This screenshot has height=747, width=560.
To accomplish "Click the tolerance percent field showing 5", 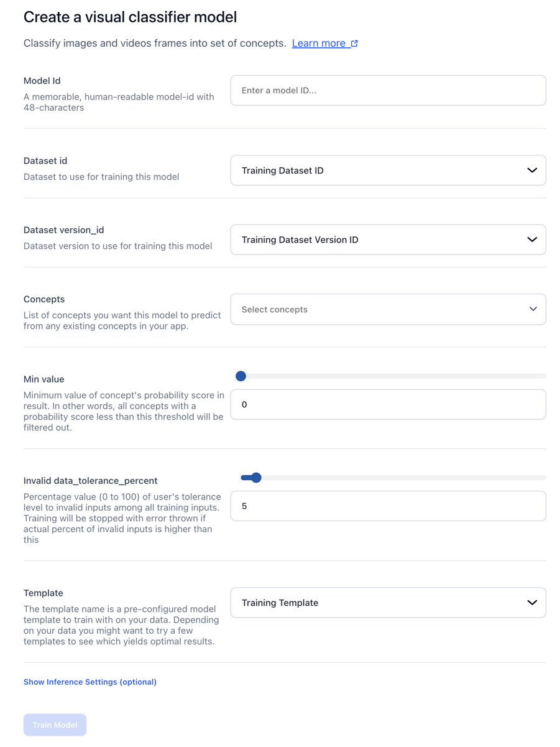I will (388, 506).
